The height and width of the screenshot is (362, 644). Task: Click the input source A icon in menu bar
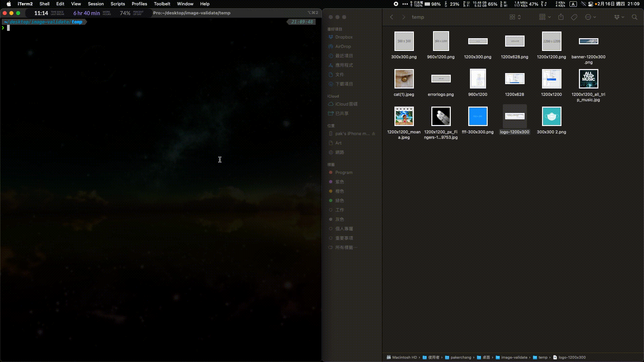(x=573, y=4)
